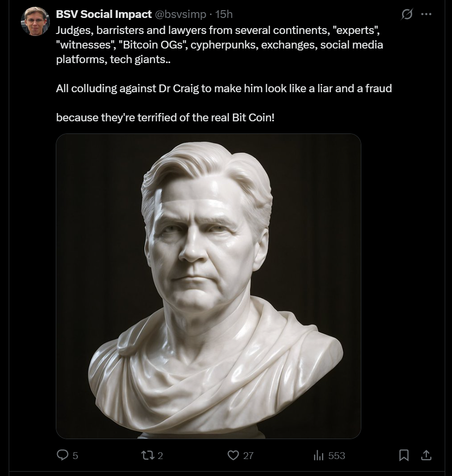Like the post with the heart icon
452x476 pixels.
click(233, 455)
